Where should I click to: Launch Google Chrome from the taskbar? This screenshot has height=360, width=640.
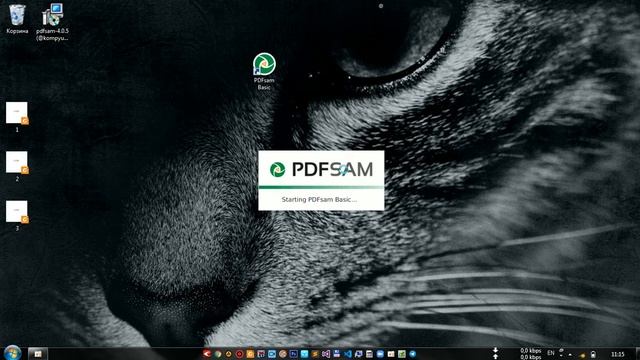click(218, 354)
